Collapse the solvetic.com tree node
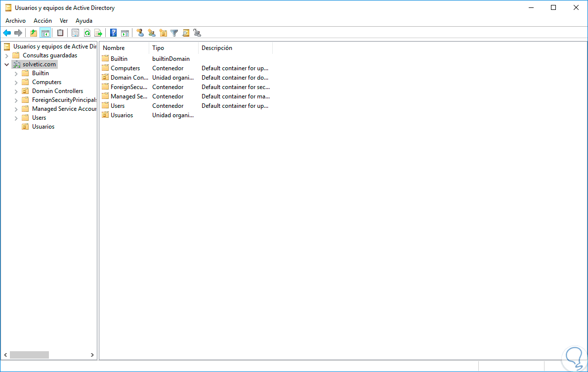This screenshot has height=372, width=588. pos(6,65)
